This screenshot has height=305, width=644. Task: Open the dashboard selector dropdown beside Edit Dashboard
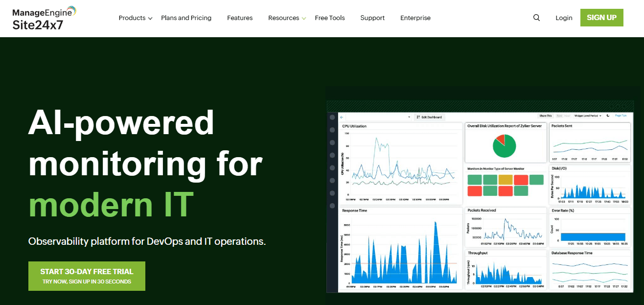coord(378,117)
